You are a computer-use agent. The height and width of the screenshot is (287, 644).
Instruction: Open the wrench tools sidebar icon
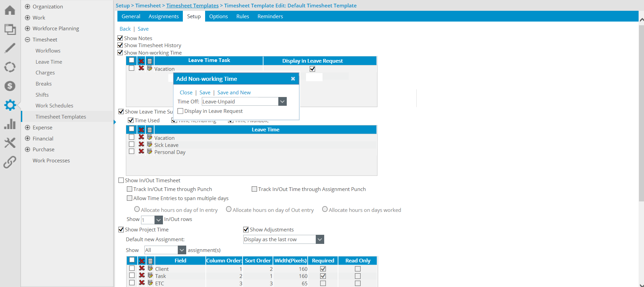pyautogui.click(x=10, y=143)
